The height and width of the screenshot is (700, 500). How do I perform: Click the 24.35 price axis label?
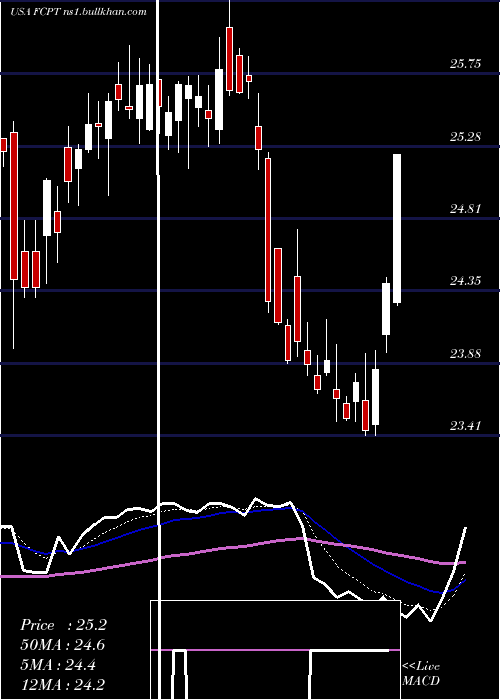(x=466, y=281)
